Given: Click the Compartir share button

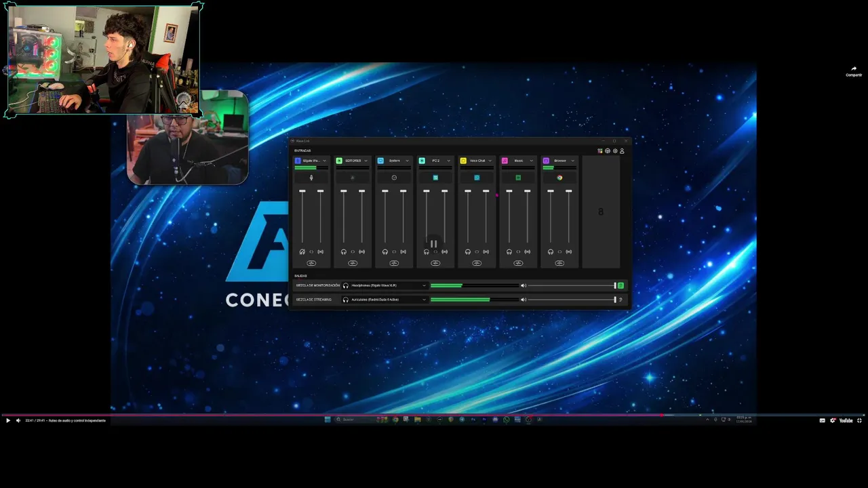Looking at the screenshot, I should pyautogui.click(x=854, y=71).
